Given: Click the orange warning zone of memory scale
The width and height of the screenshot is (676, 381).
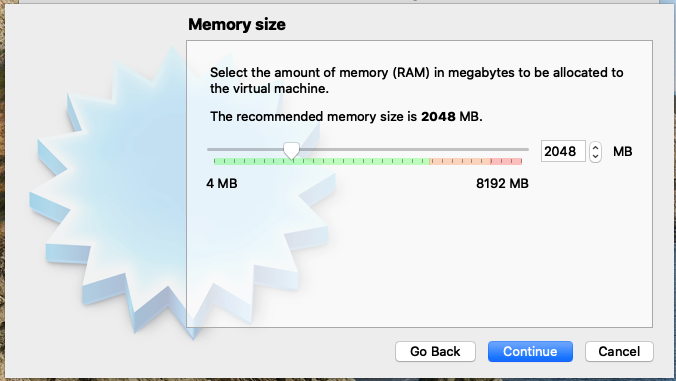Looking at the screenshot, I should tap(460, 161).
